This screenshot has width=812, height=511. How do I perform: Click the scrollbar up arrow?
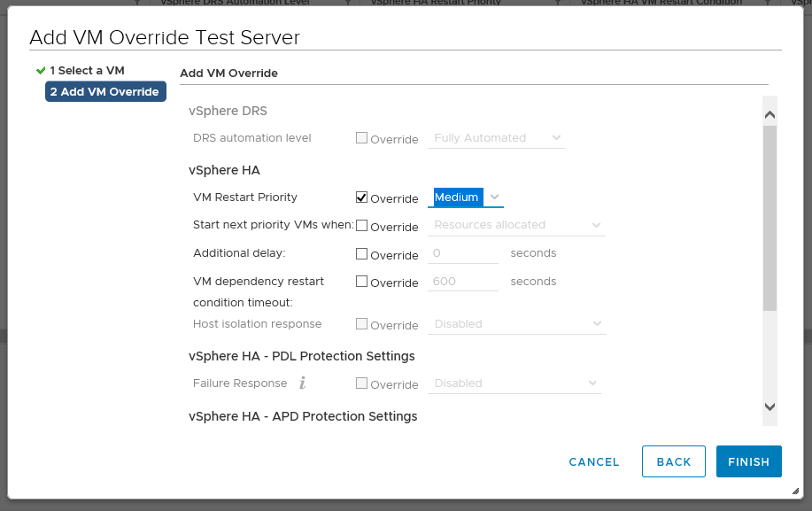769,112
